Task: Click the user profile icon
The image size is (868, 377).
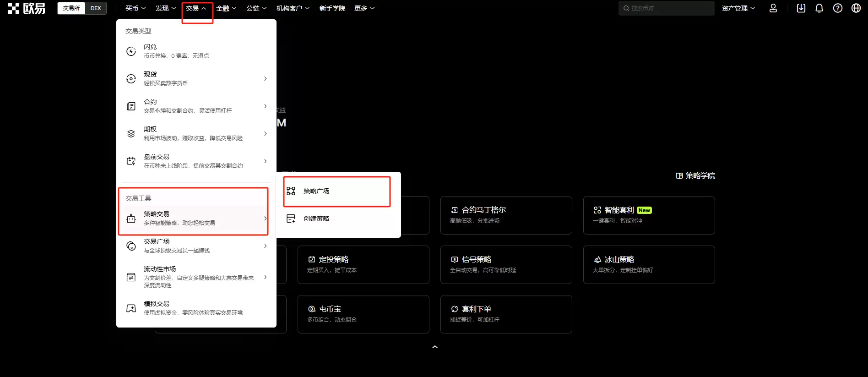Action: 773,8
